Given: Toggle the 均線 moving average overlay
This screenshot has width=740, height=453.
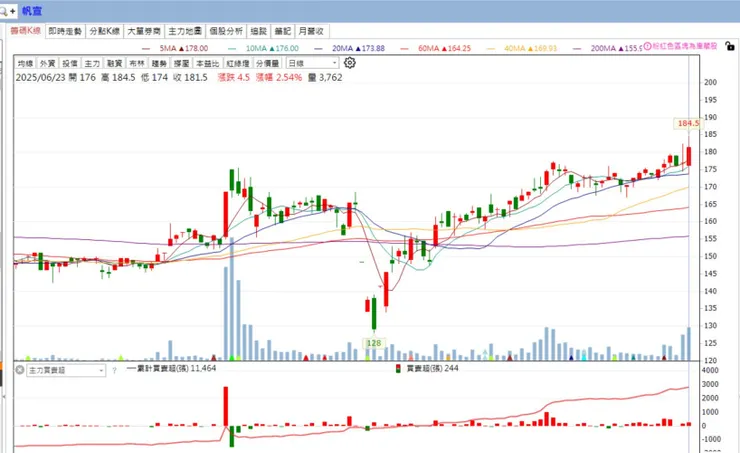Looking at the screenshot, I should coord(25,63).
